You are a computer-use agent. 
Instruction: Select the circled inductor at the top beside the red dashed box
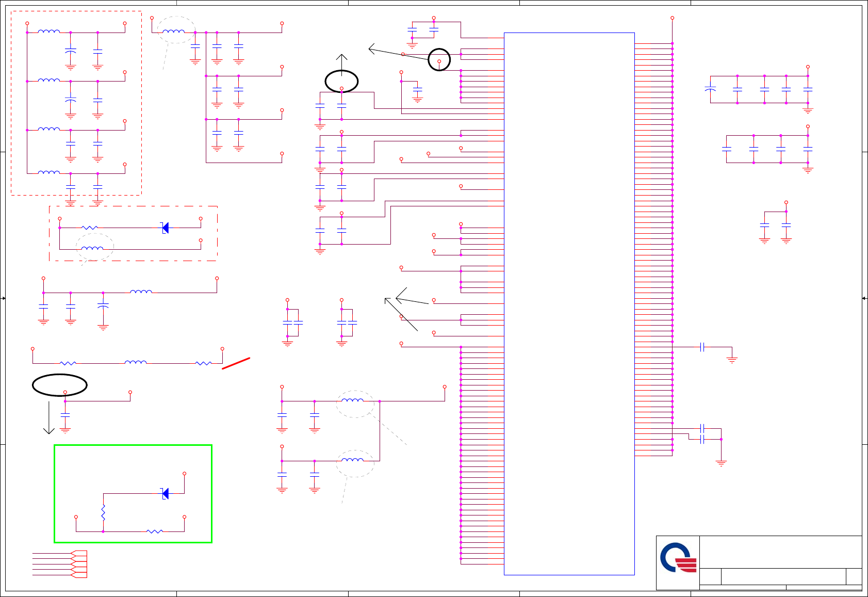(x=173, y=31)
